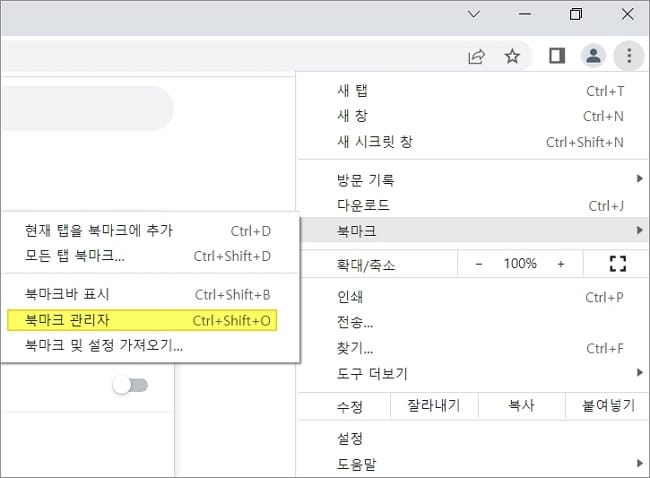Restore down the Chrome window
The width and height of the screenshot is (650, 478).
576,14
